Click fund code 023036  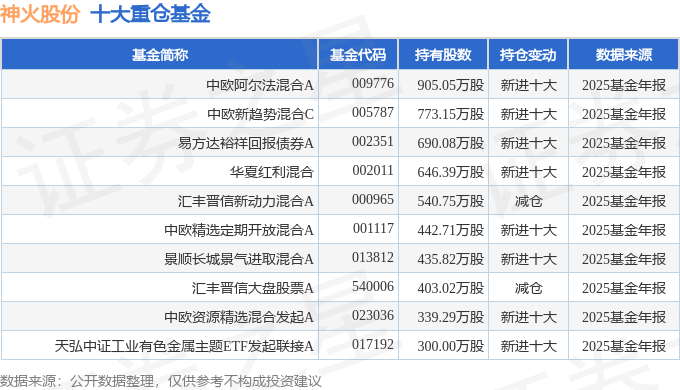pyautogui.click(x=373, y=315)
